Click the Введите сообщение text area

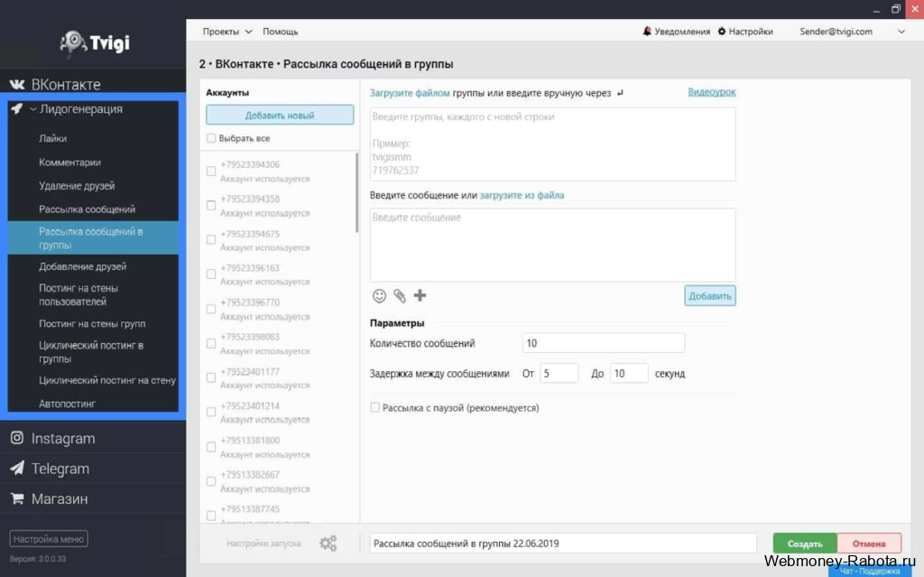pyautogui.click(x=553, y=245)
